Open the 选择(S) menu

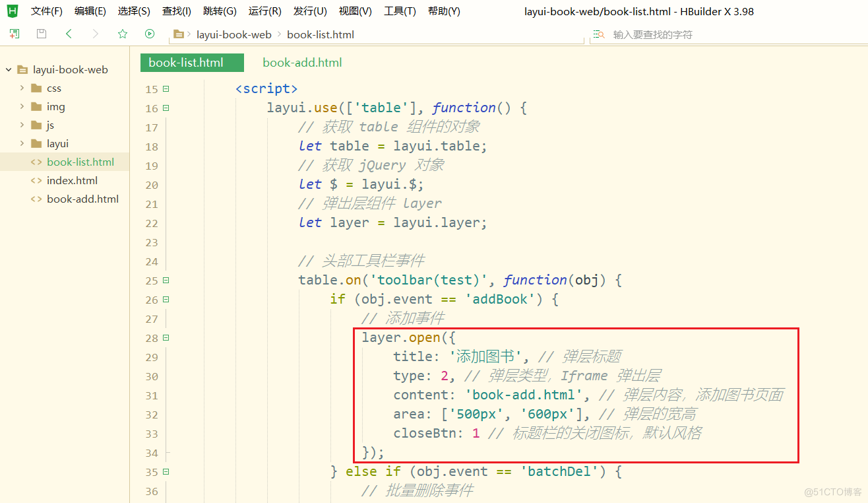point(134,11)
